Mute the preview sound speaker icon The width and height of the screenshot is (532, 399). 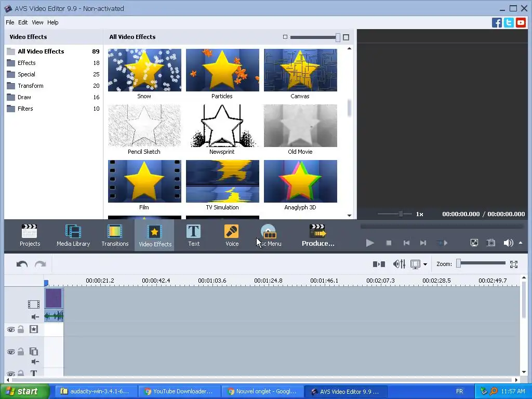(508, 243)
